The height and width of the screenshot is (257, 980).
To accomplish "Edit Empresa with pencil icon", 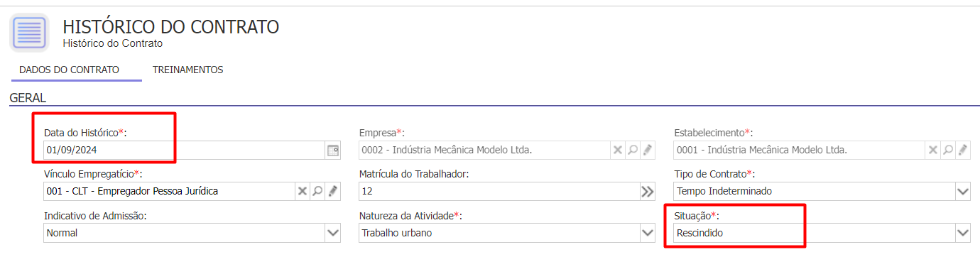I will pyautogui.click(x=647, y=150).
